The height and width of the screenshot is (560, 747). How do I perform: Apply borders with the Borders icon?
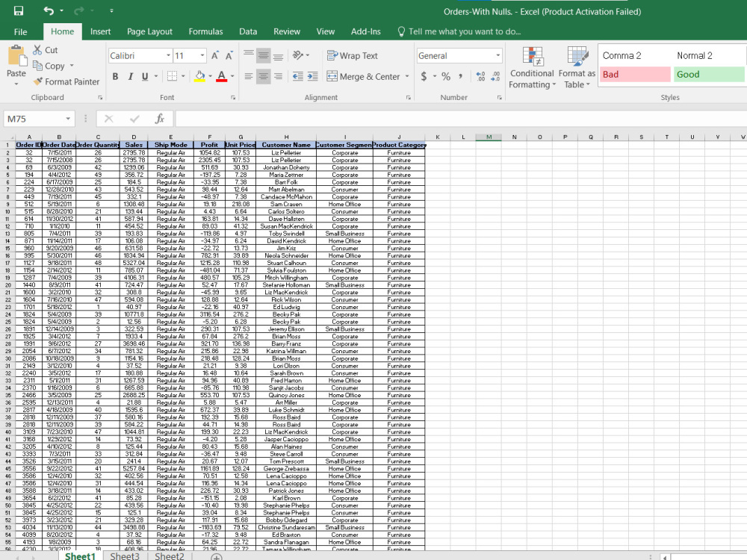[173, 76]
